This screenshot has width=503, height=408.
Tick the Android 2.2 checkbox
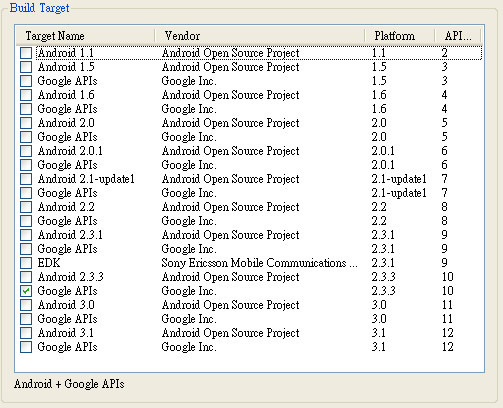coord(26,207)
